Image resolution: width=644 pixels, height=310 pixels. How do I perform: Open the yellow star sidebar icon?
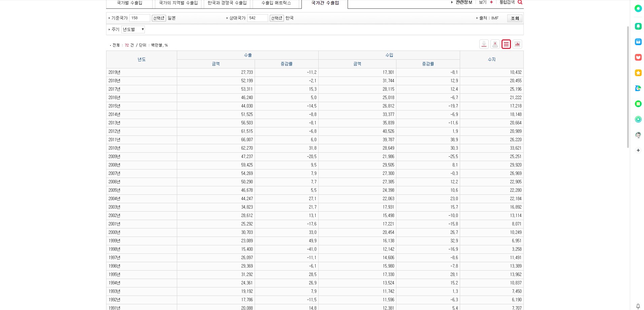pyautogui.click(x=638, y=73)
